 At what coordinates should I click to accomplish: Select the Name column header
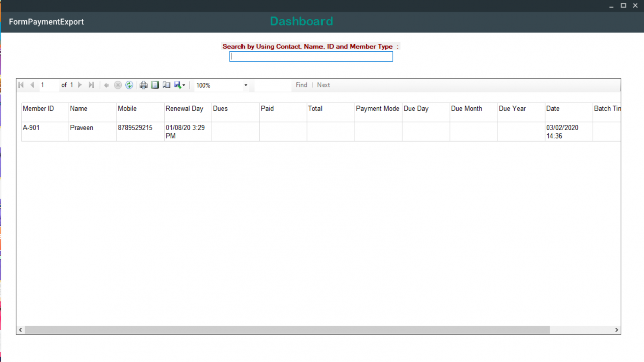[93, 112]
